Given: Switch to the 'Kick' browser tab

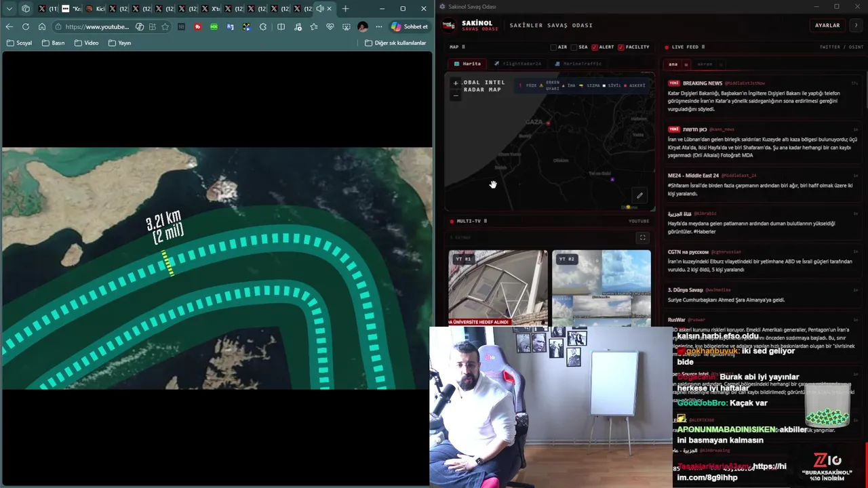Looking at the screenshot, I should (94, 9).
